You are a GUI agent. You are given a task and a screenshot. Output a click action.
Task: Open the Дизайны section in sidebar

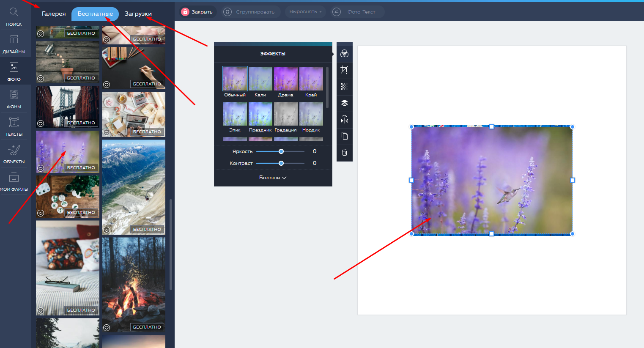(x=14, y=44)
